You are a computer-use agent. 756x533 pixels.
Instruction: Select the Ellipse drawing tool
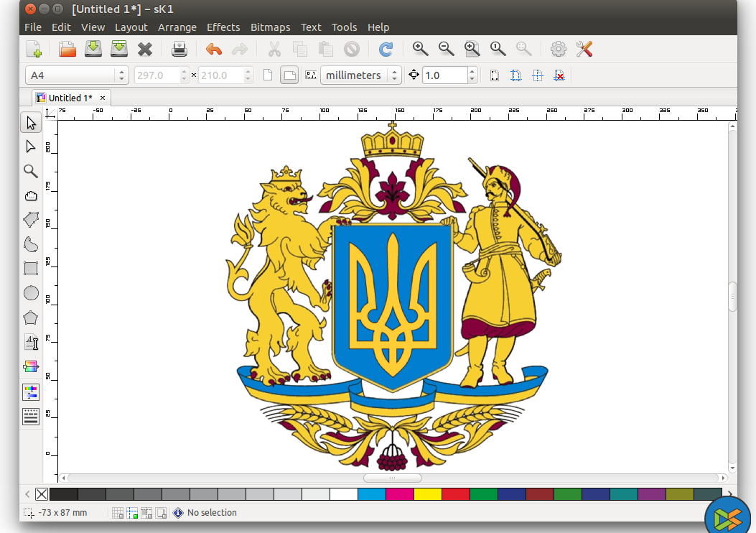coord(31,293)
